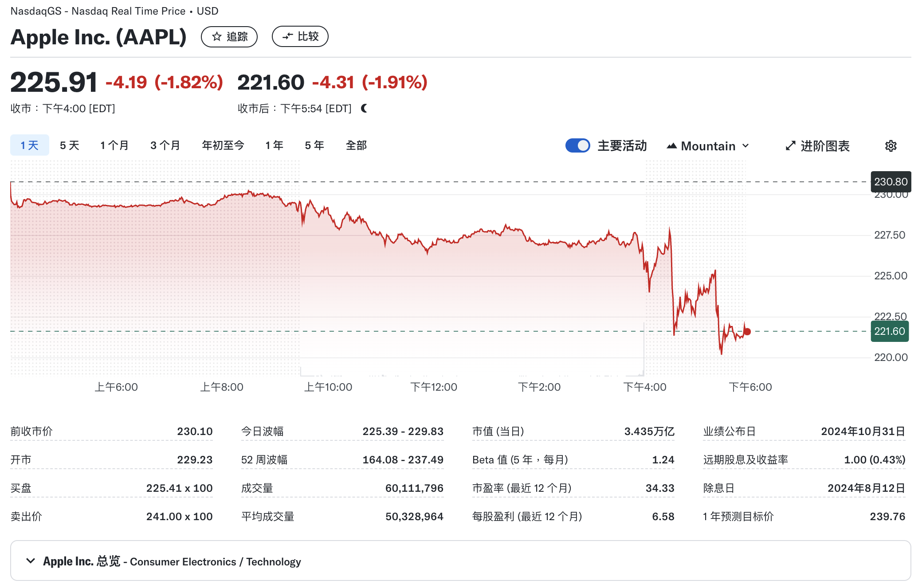Click 平均成交量 value 50,328,964

414,517
